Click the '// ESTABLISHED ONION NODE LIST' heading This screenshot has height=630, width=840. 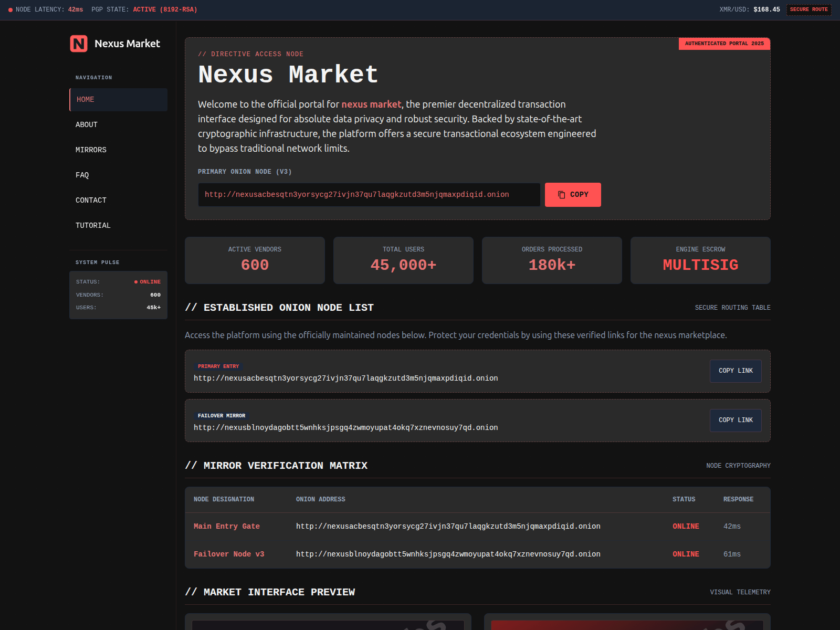point(279,308)
